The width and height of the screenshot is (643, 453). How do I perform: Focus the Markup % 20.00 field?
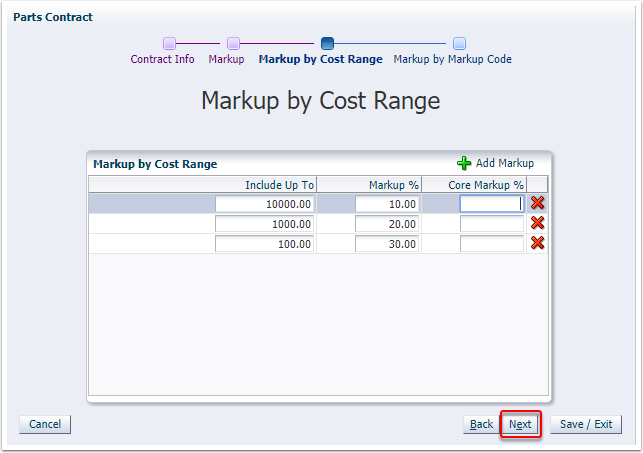(387, 224)
